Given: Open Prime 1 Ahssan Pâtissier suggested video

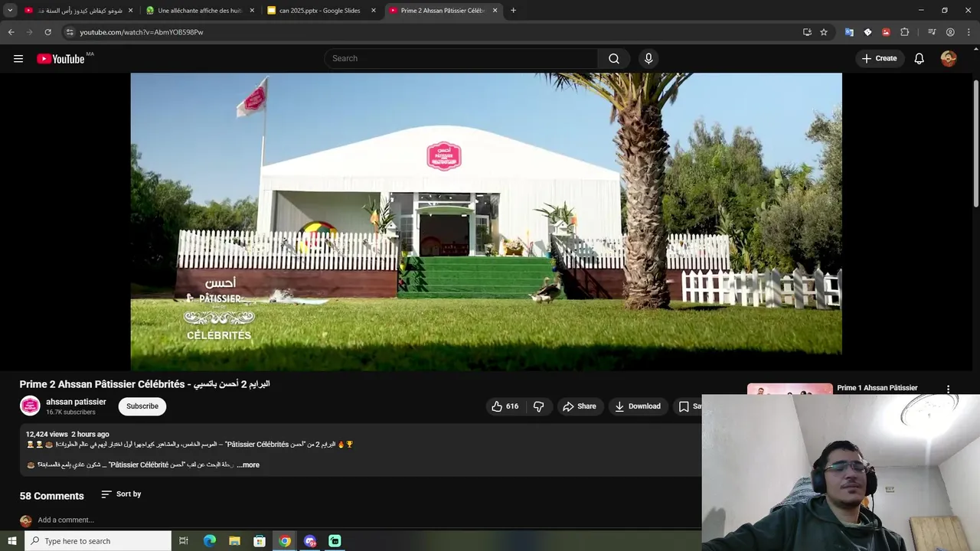Looking at the screenshot, I should pos(877,388).
